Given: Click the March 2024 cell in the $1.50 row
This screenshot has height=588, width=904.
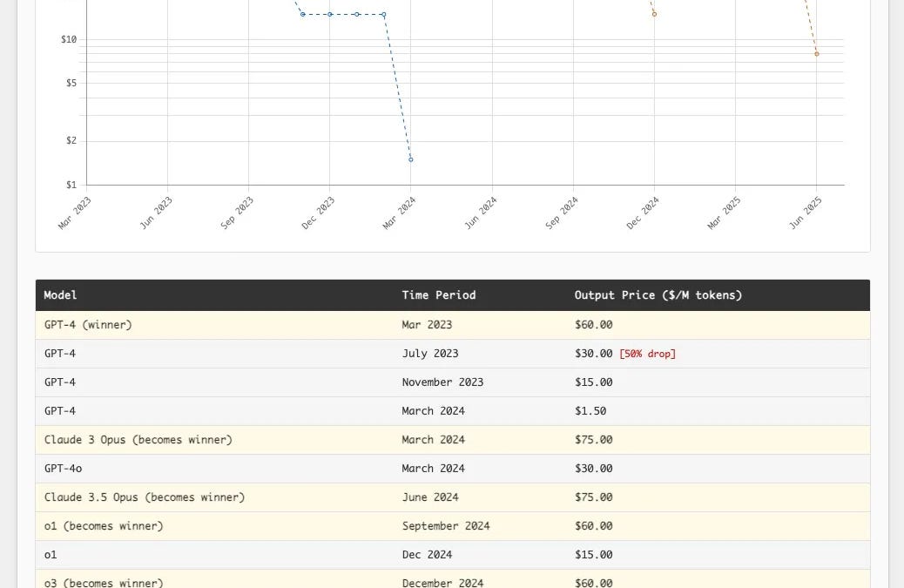Looking at the screenshot, I should (x=434, y=411).
